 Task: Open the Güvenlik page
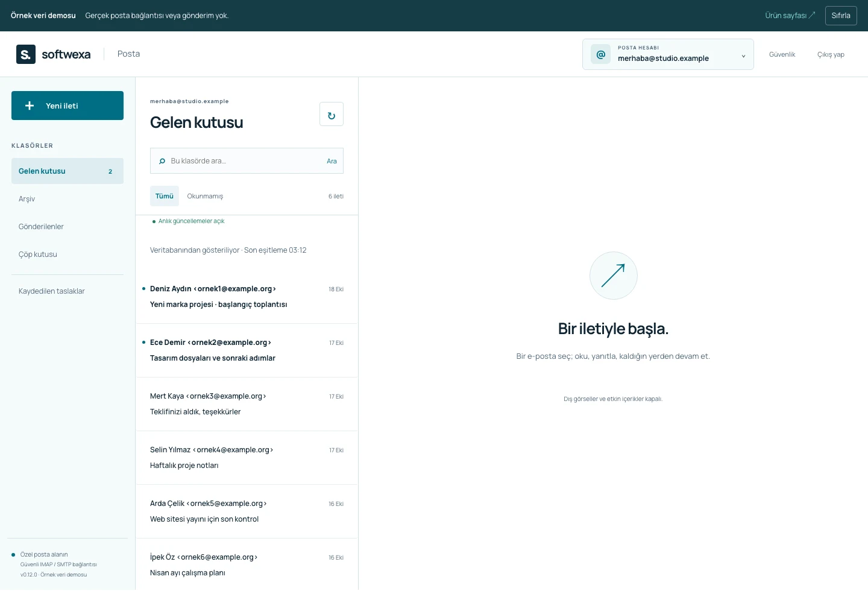pos(782,54)
